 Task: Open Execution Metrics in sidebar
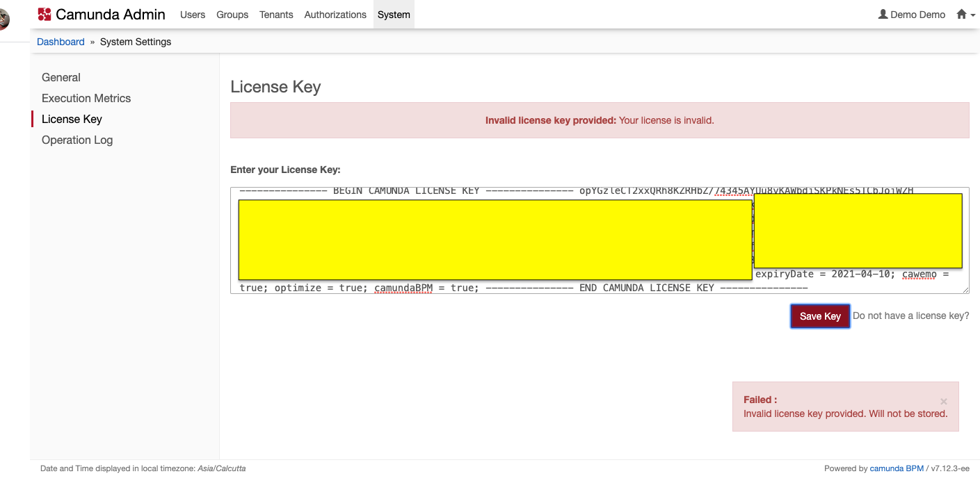pos(86,98)
